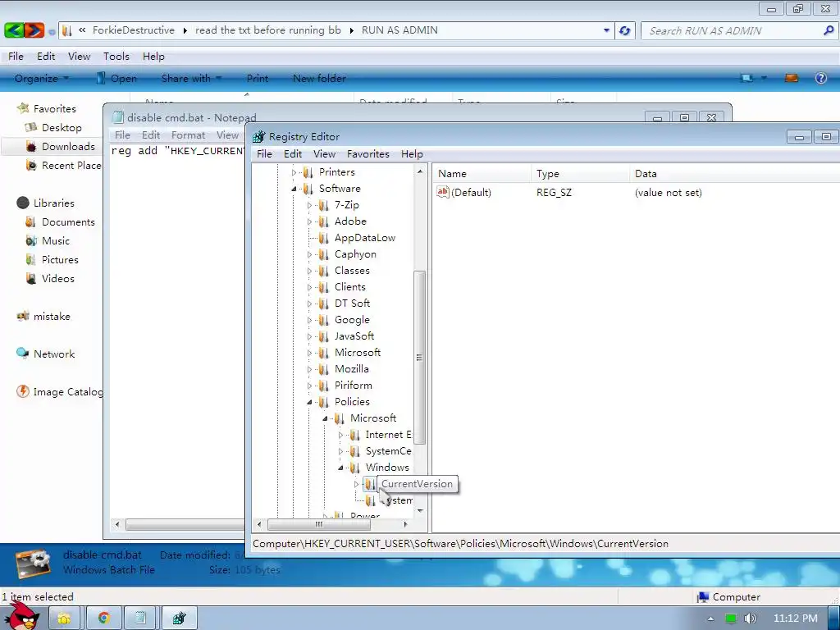Switch to Registry Editor taskbar icon
Viewport: 840px width, 630px height.
click(x=179, y=619)
